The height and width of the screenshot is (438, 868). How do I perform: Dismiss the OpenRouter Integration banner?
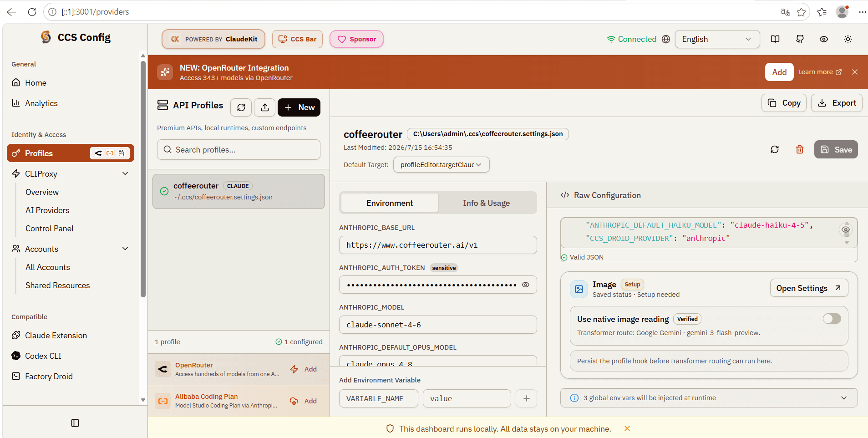pos(855,72)
